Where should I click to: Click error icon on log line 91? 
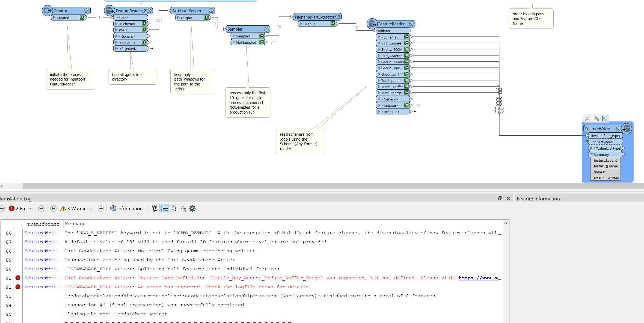click(18, 278)
